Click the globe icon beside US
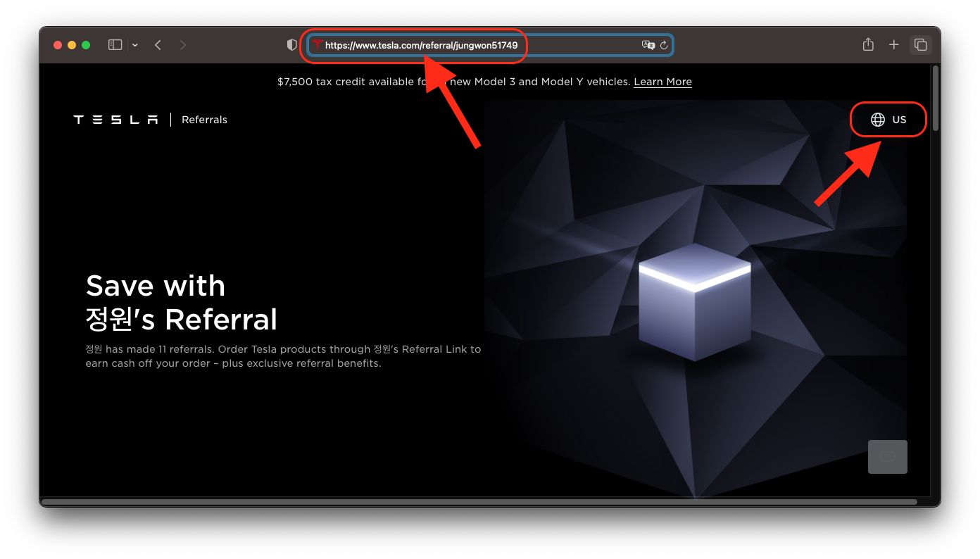The width and height of the screenshot is (980, 559). point(878,120)
